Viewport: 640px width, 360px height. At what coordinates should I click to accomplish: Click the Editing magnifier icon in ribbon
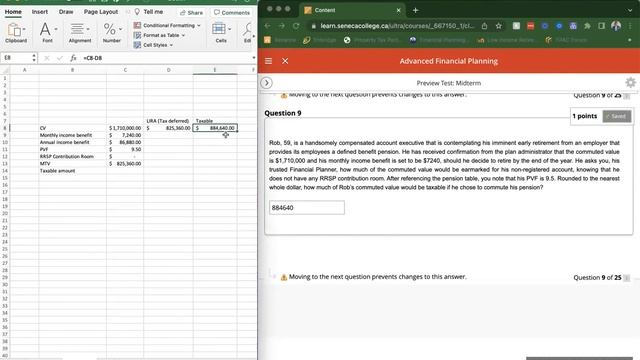point(247,29)
